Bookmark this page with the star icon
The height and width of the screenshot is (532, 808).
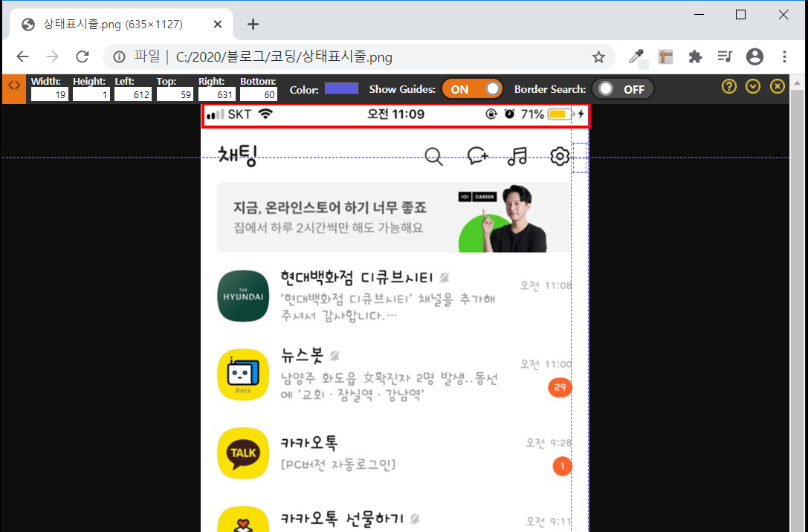point(598,56)
